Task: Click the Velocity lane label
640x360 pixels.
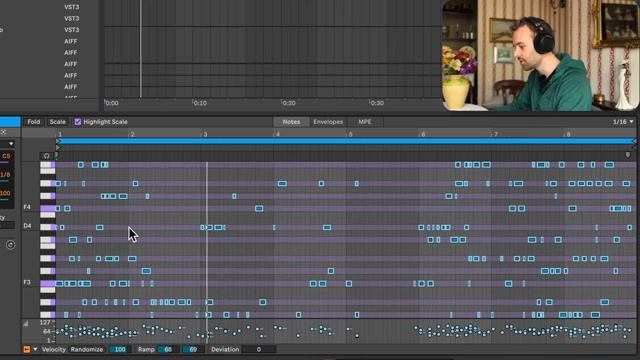Action: 53,349
